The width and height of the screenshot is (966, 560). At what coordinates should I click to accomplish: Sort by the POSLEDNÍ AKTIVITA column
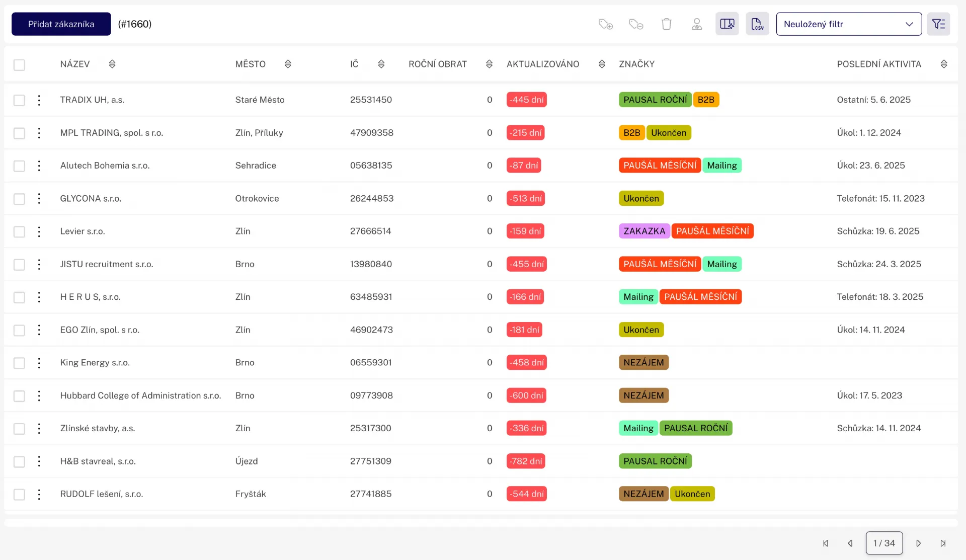tap(943, 64)
